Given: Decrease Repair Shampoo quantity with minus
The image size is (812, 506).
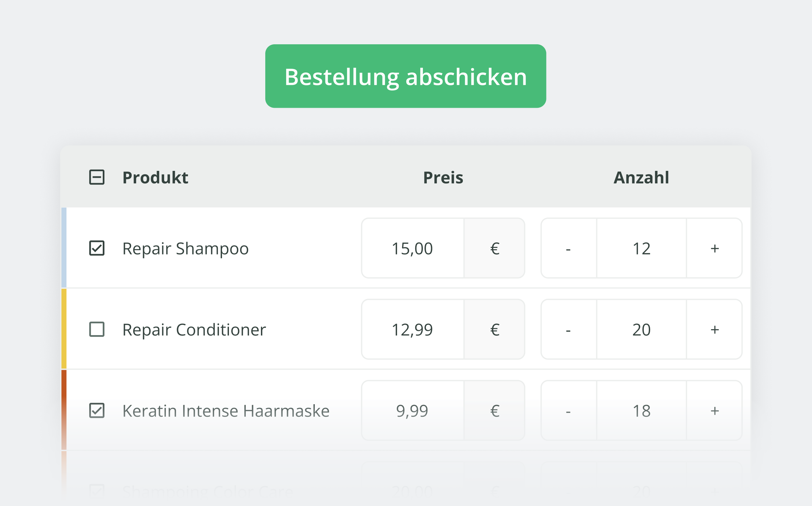Looking at the screenshot, I should pos(568,248).
